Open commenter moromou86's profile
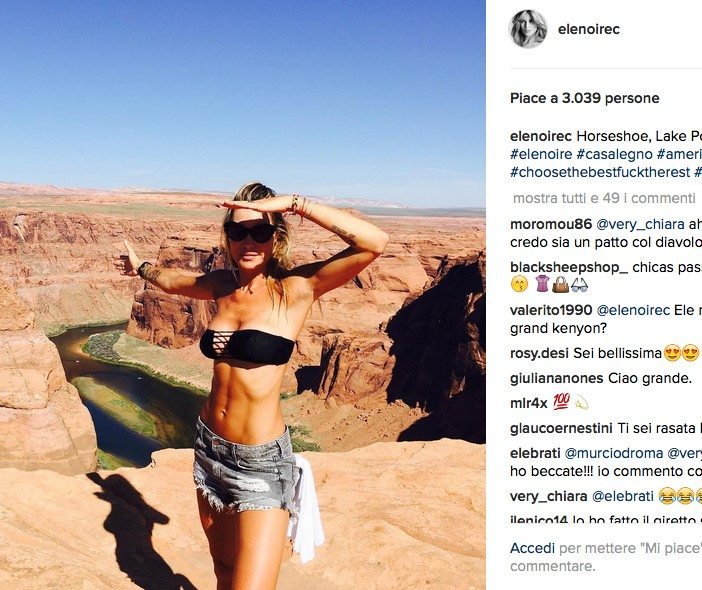The height and width of the screenshot is (590, 702). click(x=551, y=224)
